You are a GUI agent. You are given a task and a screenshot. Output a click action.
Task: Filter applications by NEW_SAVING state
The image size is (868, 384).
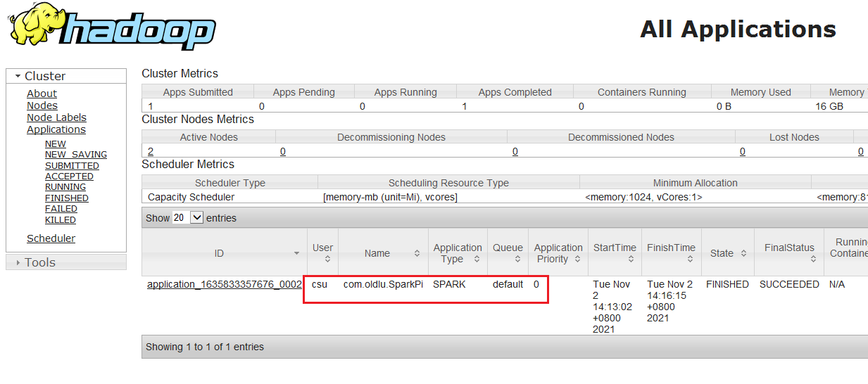tap(76, 155)
